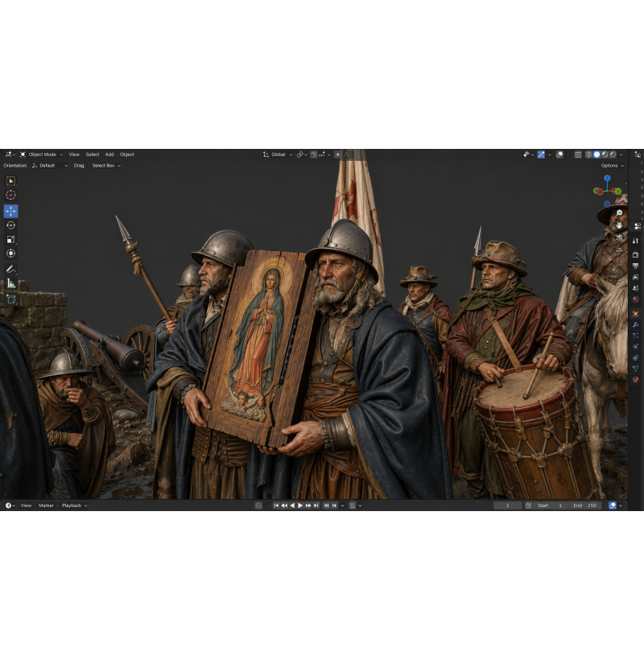Screen dimensions: 644x660
Task: Jump to previous keyframe
Action: [284, 505]
